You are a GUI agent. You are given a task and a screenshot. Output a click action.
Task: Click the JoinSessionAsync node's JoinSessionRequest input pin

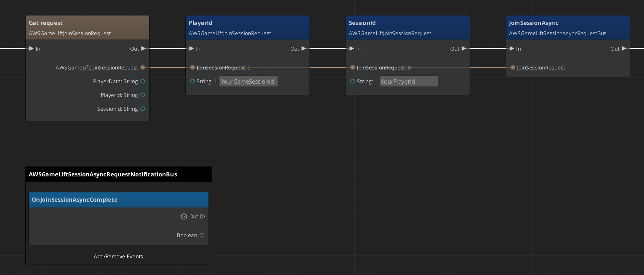513,68
